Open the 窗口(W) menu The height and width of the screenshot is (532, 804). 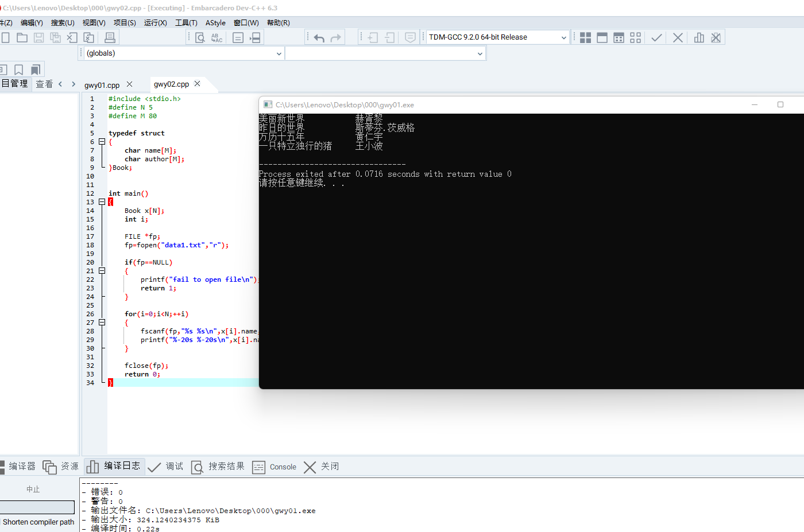[x=246, y=23]
